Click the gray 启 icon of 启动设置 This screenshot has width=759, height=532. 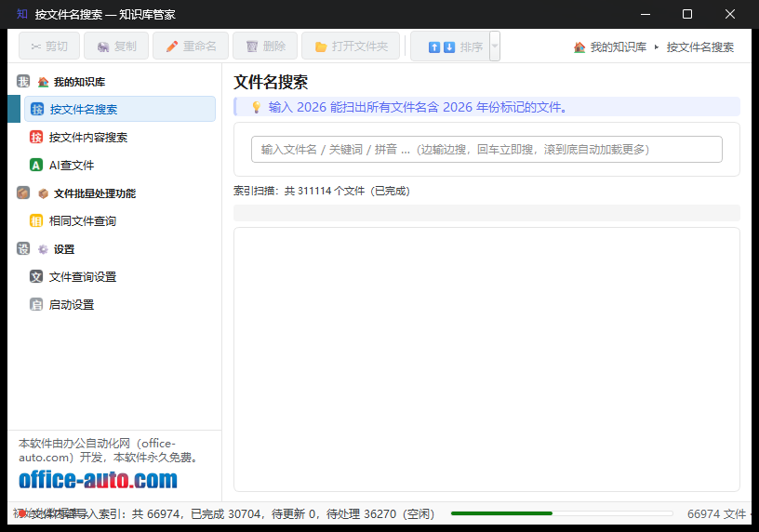click(x=36, y=304)
